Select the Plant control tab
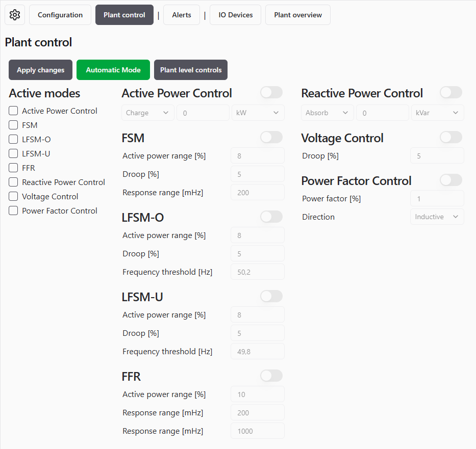476x449 pixels. pos(124,15)
